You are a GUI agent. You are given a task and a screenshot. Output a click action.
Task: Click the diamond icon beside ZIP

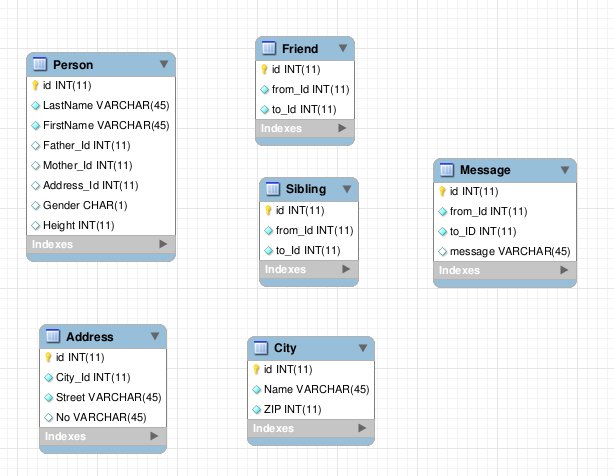click(x=256, y=410)
